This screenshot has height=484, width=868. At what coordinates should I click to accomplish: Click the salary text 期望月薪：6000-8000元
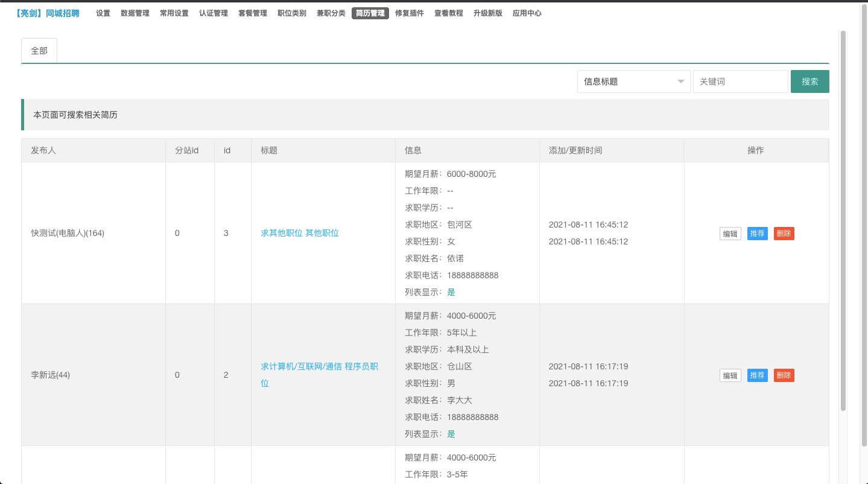451,174
